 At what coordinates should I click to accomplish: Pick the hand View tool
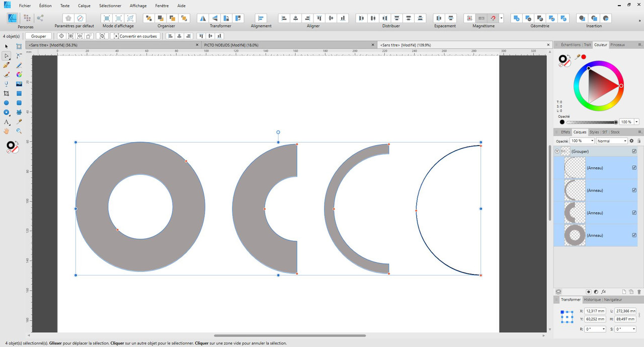(x=7, y=131)
